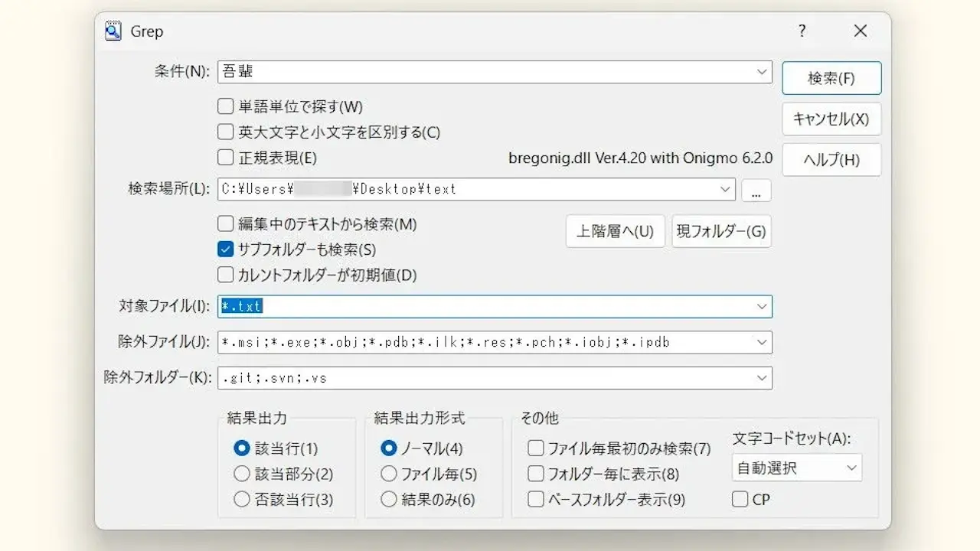
Task: Click the 現フォルダー(G) button
Action: pos(720,231)
